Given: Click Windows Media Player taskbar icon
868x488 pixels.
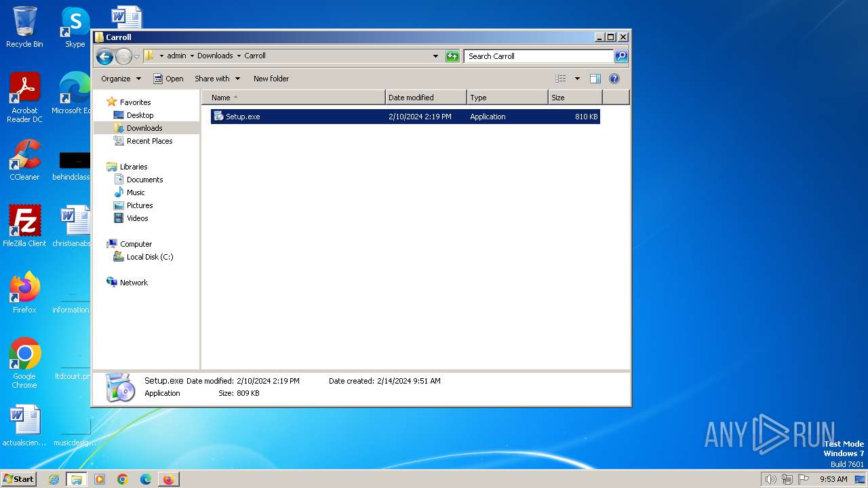Looking at the screenshot, I should point(100,479).
